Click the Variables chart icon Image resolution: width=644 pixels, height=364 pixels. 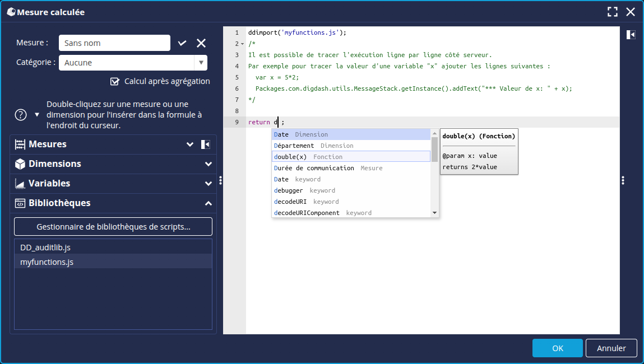click(20, 184)
